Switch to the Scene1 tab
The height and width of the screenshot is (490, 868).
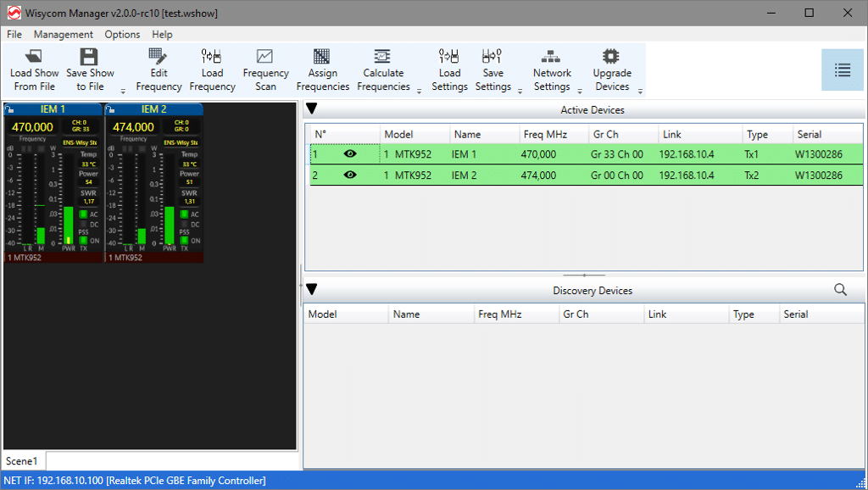(x=23, y=461)
